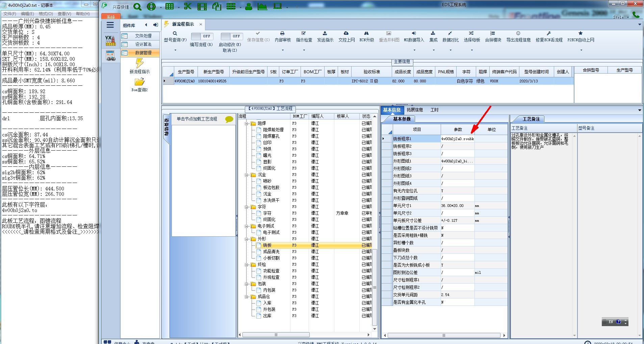Click the 单元尺寸1 value 36.00*20.00

(x=458, y=206)
